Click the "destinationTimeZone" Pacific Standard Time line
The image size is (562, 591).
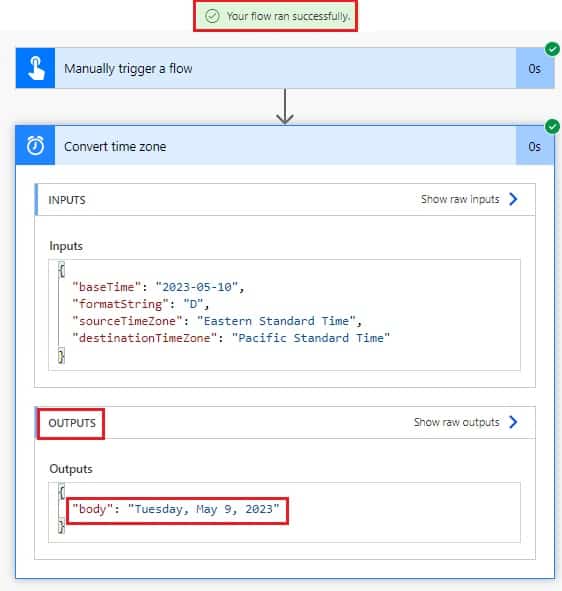[x=231, y=338]
